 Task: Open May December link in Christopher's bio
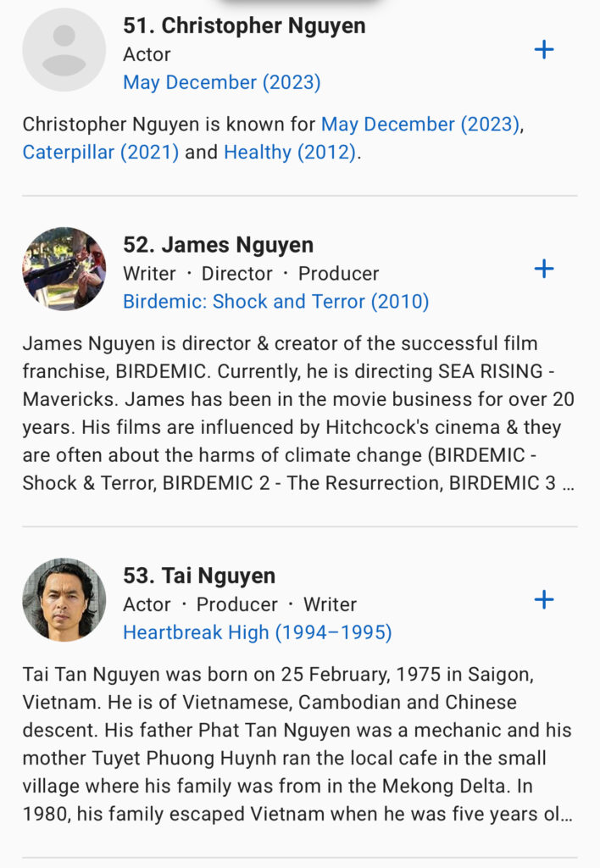pyautogui.click(x=419, y=125)
